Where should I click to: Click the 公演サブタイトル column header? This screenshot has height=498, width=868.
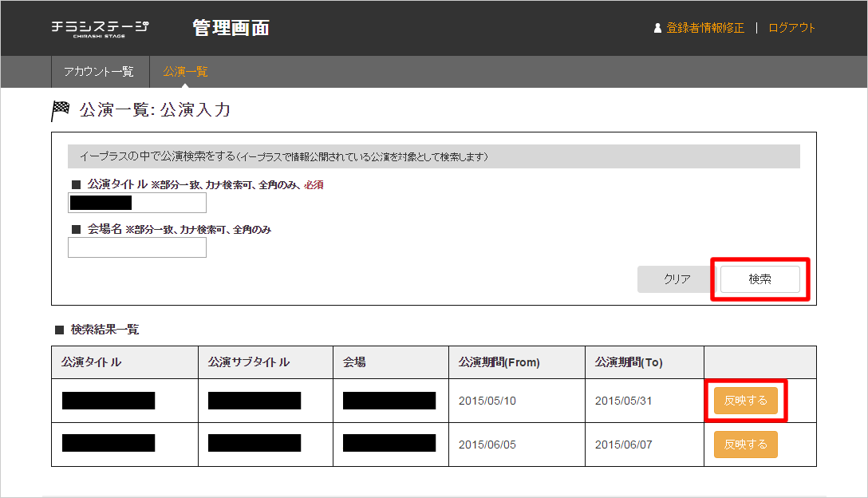coord(249,362)
